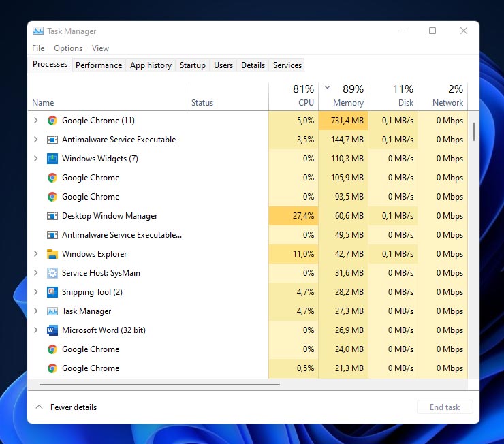Click the Google Chrome (11) icon

click(52, 121)
